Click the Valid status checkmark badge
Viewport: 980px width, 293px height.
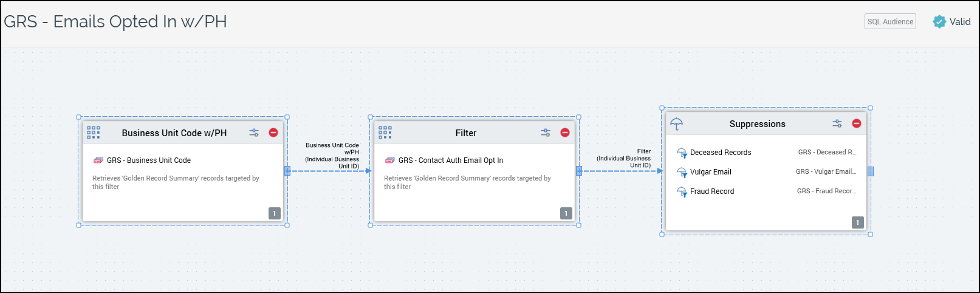(939, 22)
